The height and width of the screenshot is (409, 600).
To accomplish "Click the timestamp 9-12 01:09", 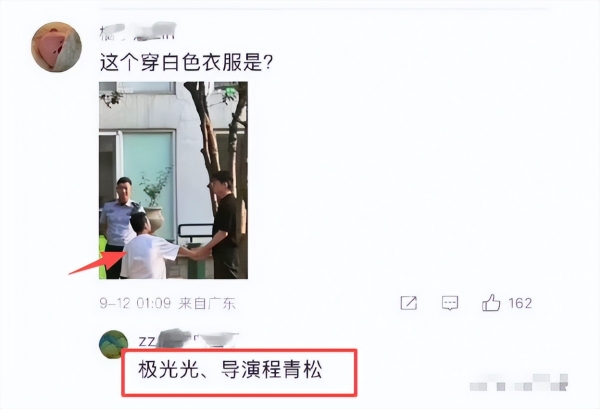I will (x=135, y=303).
